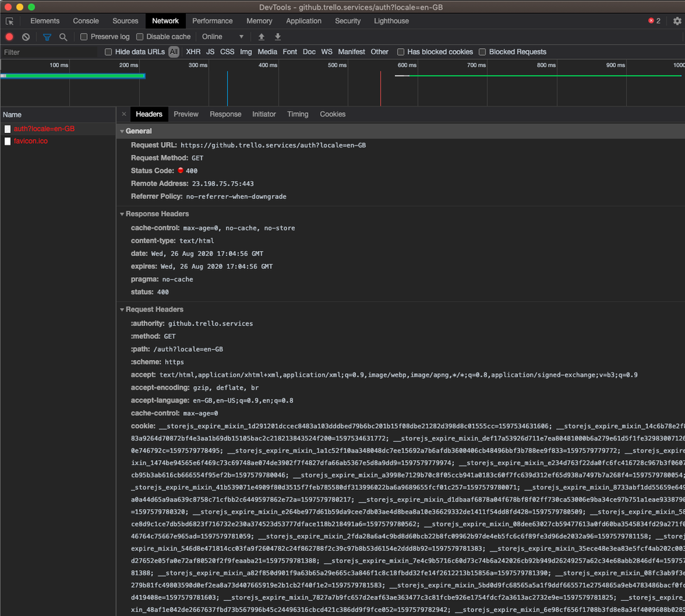This screenshot has width=685, height=616.
Task: Open the DevTools settings gear
Action: (677, 21)
